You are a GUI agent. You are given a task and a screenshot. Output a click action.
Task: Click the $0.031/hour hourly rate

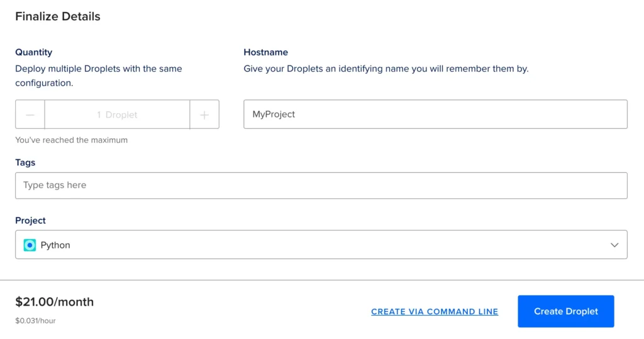[35, 321]
